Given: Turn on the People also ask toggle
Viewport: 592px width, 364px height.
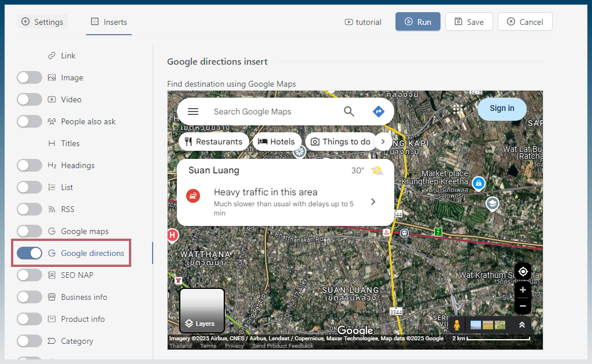Looking at the screenshot, I should [29, 121].
